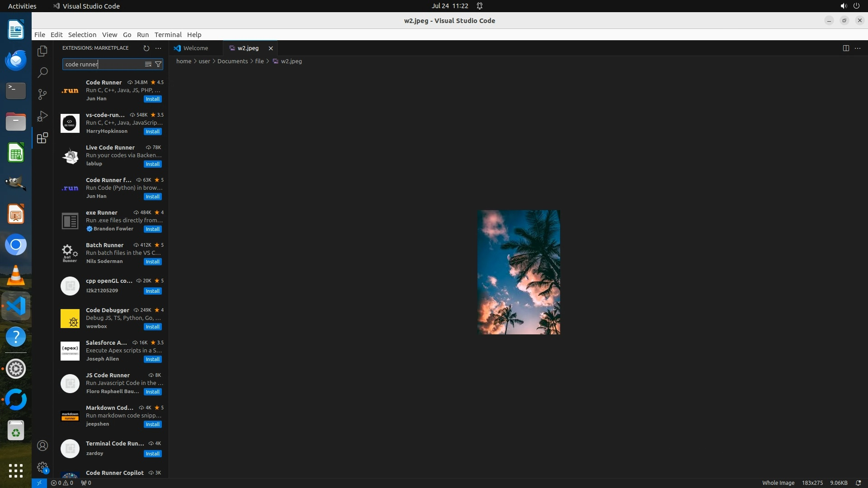Viewport: 868px width, 488px height.
Task: Install the Code Runner extension by Jun Han
Action: click(x=152, y=99)
